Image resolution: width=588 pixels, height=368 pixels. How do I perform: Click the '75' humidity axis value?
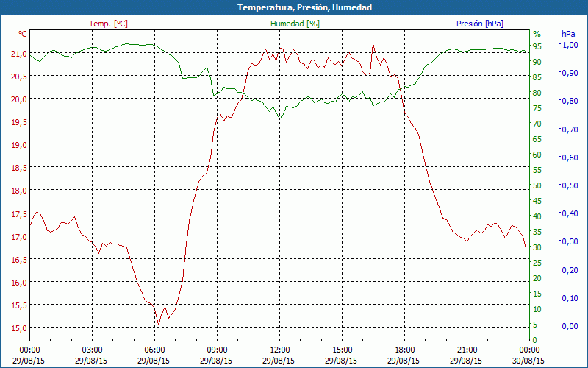pyautogui.click(x=537, y=108)
